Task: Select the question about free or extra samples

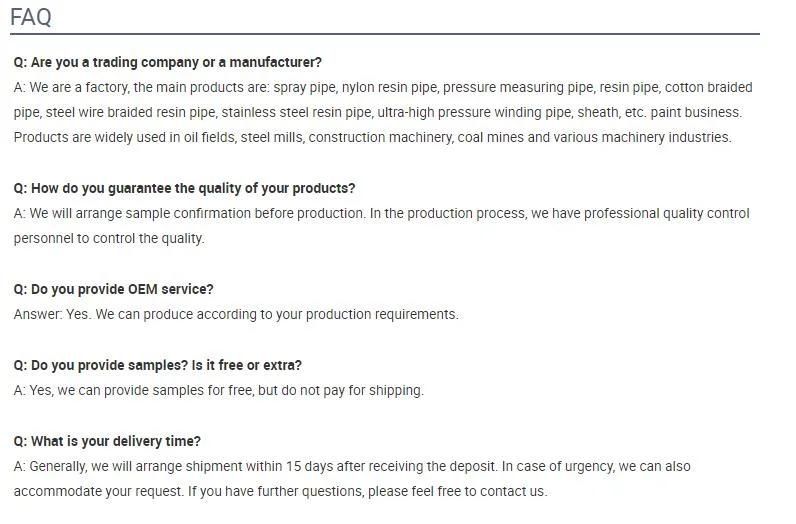Action: pyautogui.click(x=158, y=366)
